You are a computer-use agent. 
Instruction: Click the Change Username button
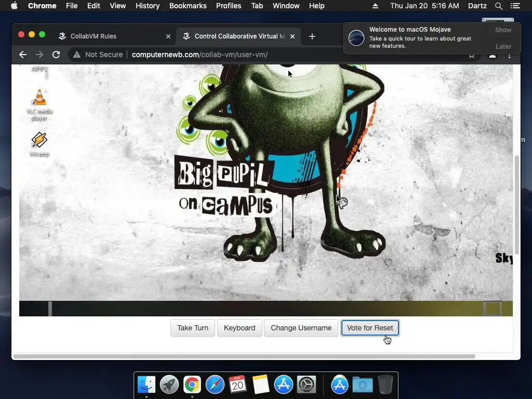(301, 328)
